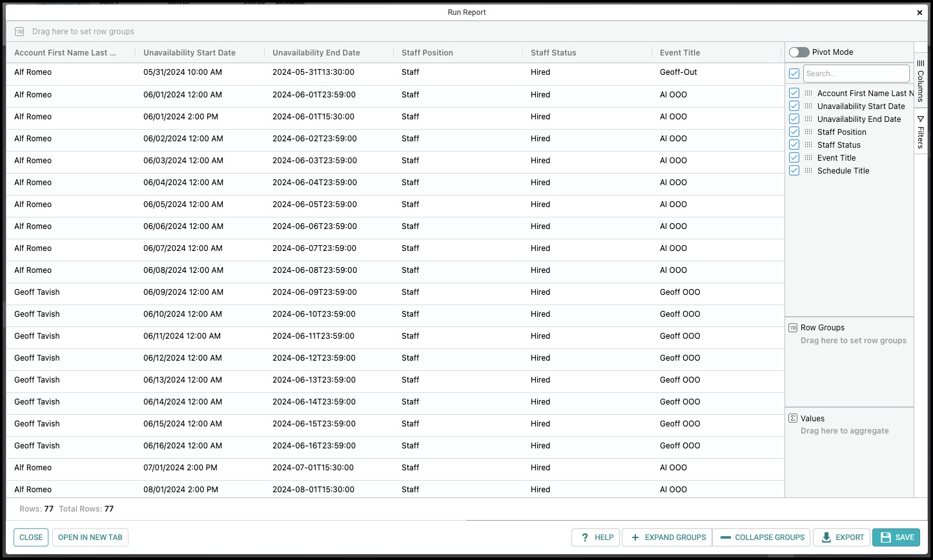The height and width of the screenshot is (560, 933).
Task: Expand all groups with Expand Groups
Action: tap(667, 537)
